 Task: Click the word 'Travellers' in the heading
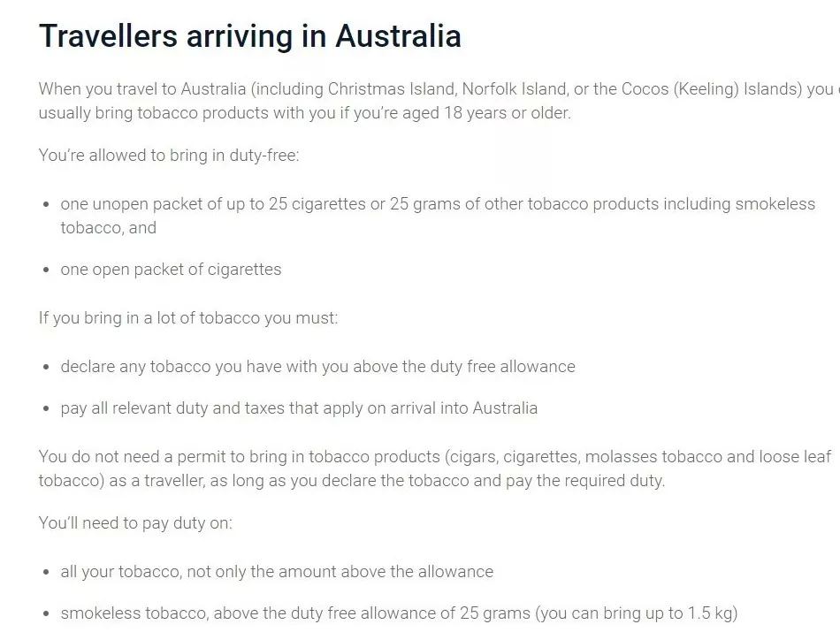108,36
